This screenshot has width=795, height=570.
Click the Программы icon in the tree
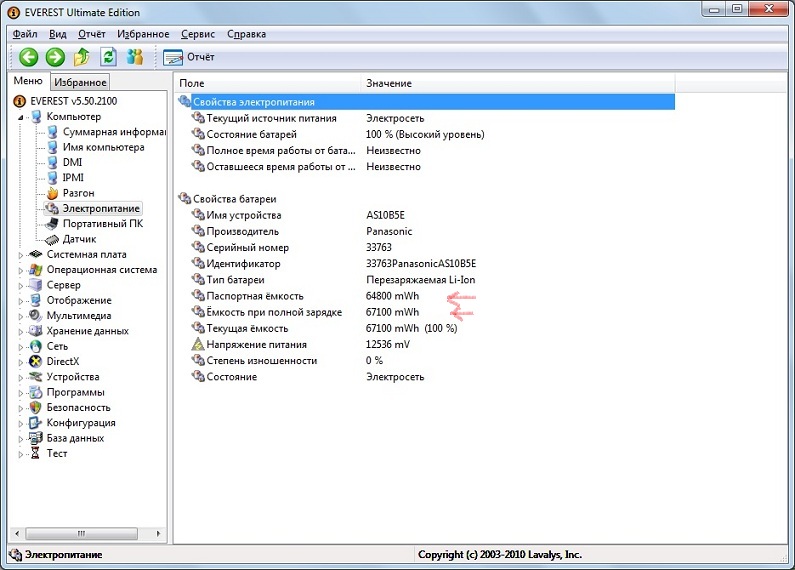[x=35, y=392]
